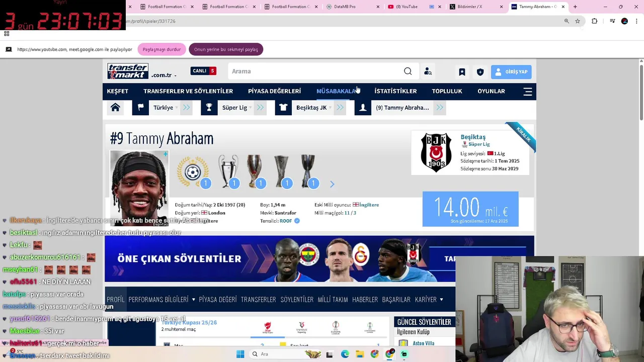Open the .com.tr domain dropdown

(x=164, y=75)
